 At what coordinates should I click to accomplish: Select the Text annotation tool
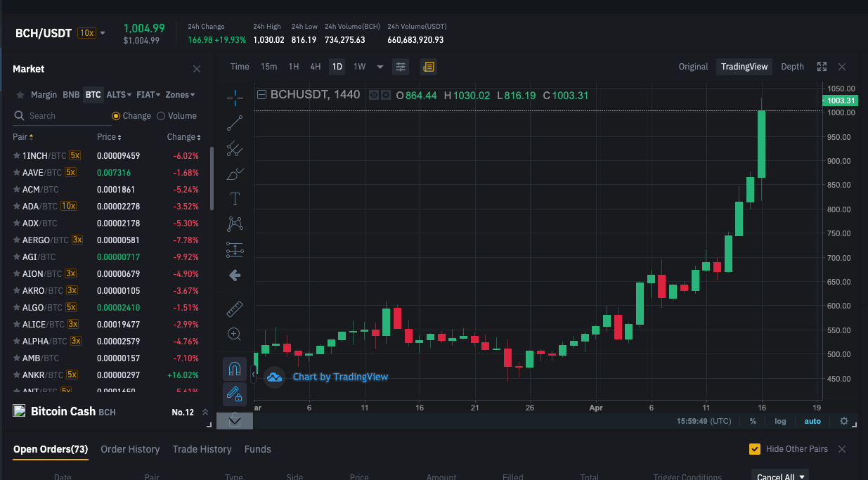(x=235, y=199)
